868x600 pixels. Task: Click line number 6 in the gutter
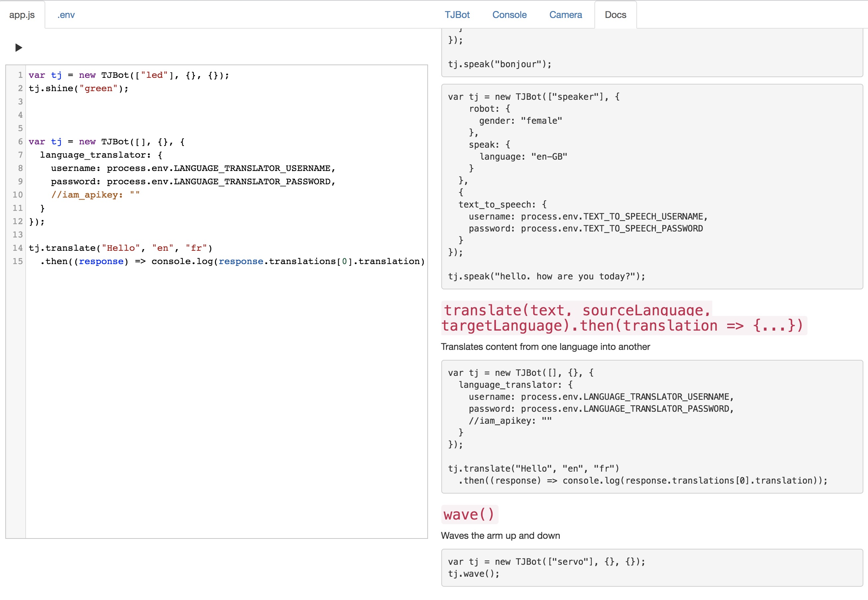(20, 142)
